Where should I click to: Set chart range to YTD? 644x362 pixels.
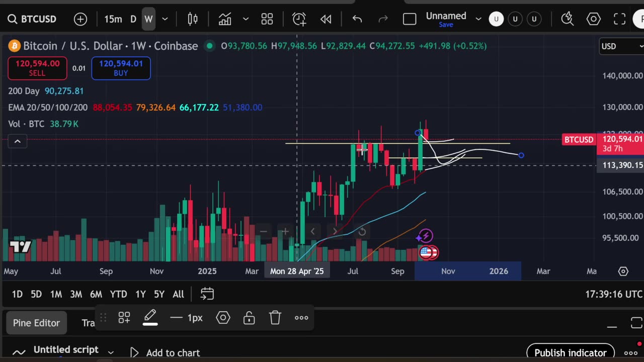point(119,294)
